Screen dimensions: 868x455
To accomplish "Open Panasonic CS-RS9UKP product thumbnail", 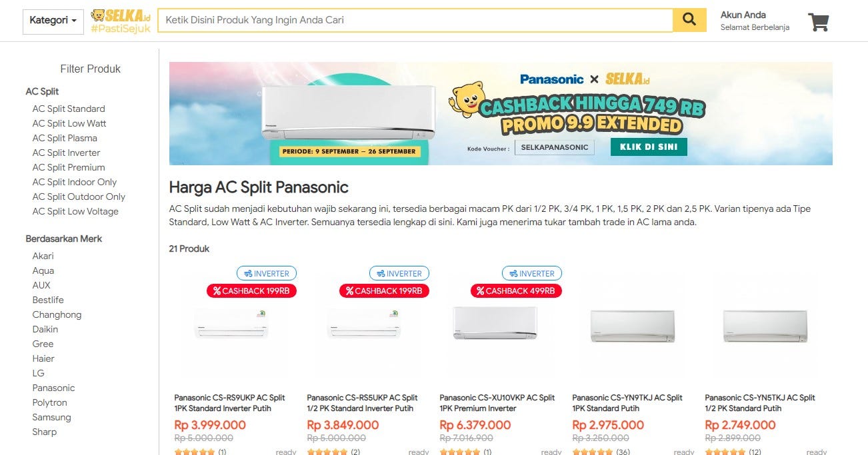I will (231, 323).
